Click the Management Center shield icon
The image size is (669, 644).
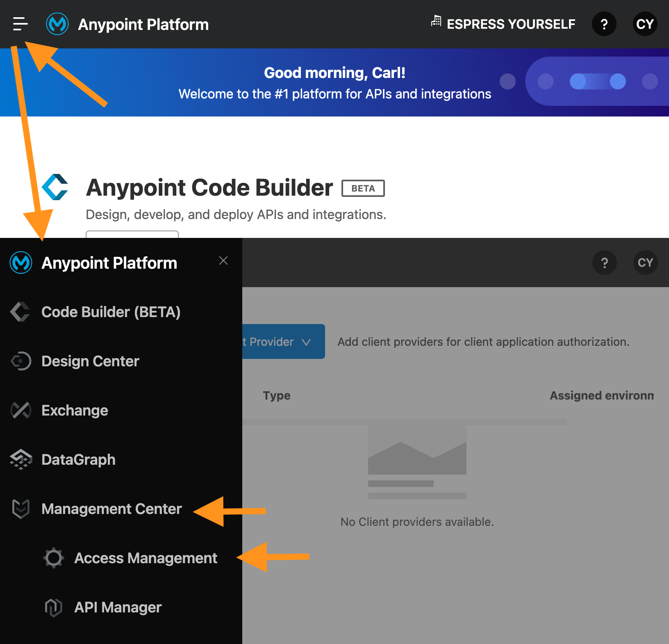coord(21,509)
